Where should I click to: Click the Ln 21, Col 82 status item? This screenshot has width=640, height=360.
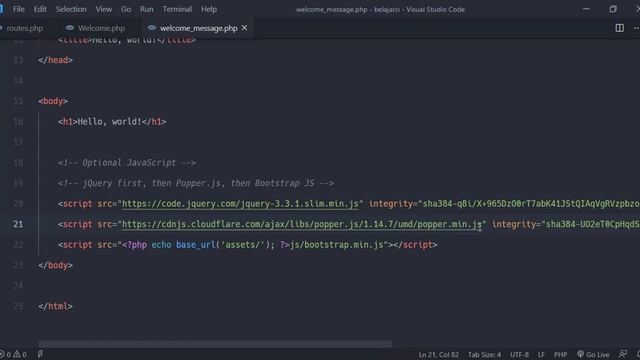(438, 355)
